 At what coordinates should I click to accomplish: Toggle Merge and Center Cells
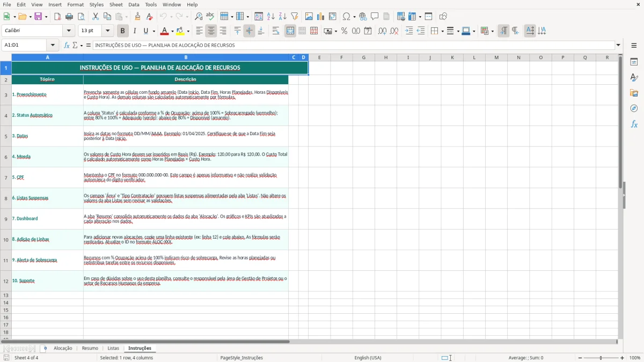[x=290, y=31]
